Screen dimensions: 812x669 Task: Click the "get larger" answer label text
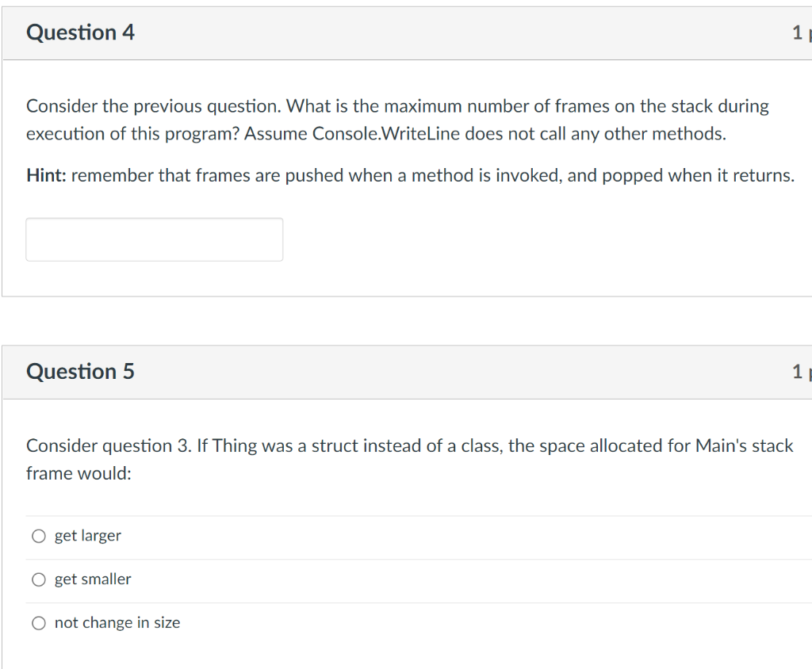pyautogui.click(x=88, y=536)
